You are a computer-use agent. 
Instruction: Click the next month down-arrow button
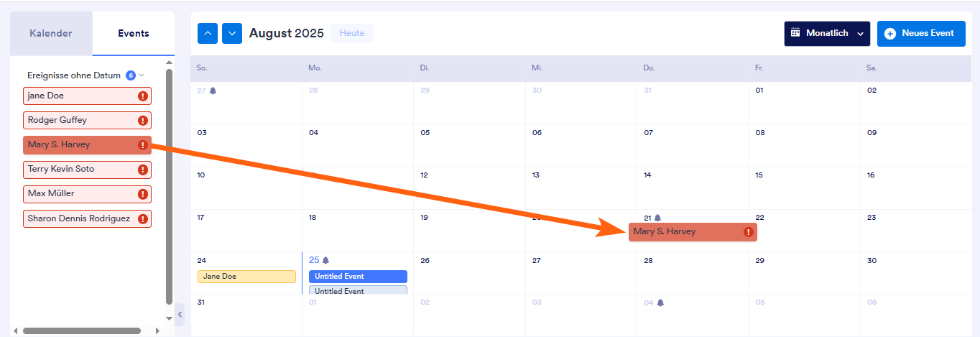(232, 33)
